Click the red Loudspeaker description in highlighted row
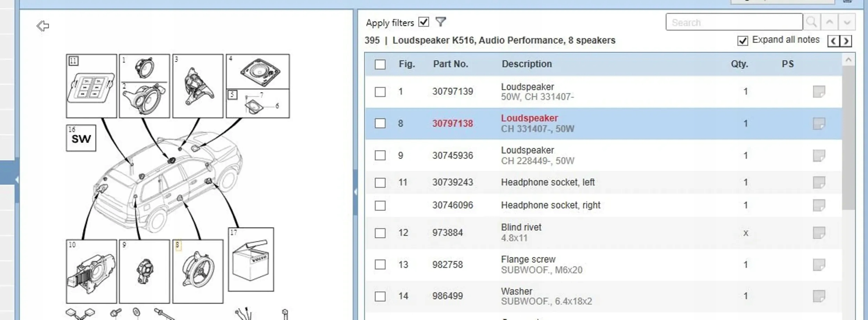 [529, 118]
